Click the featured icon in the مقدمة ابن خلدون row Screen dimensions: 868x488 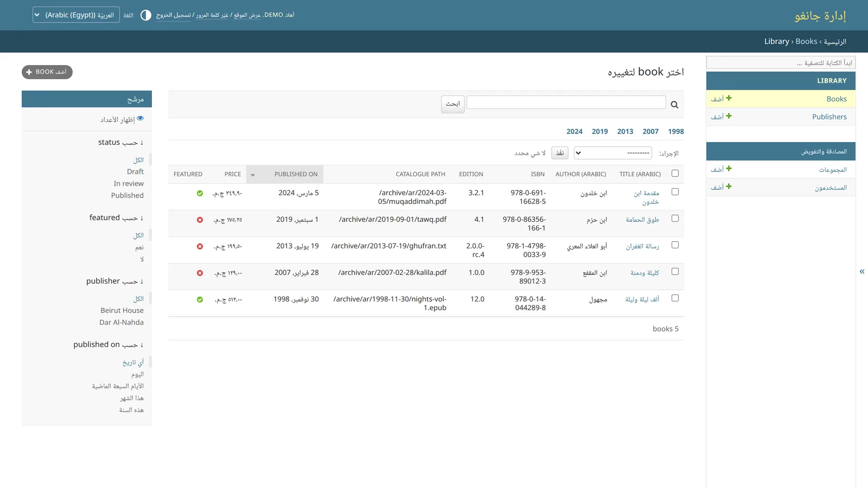pyautogui.click(x=200, y=193)
